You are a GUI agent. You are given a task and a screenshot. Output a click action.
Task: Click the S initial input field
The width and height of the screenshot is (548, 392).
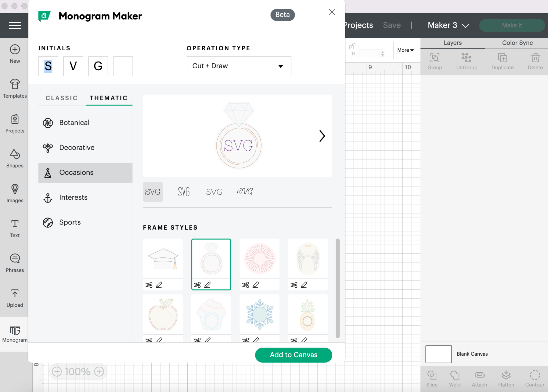coord(48,66)
